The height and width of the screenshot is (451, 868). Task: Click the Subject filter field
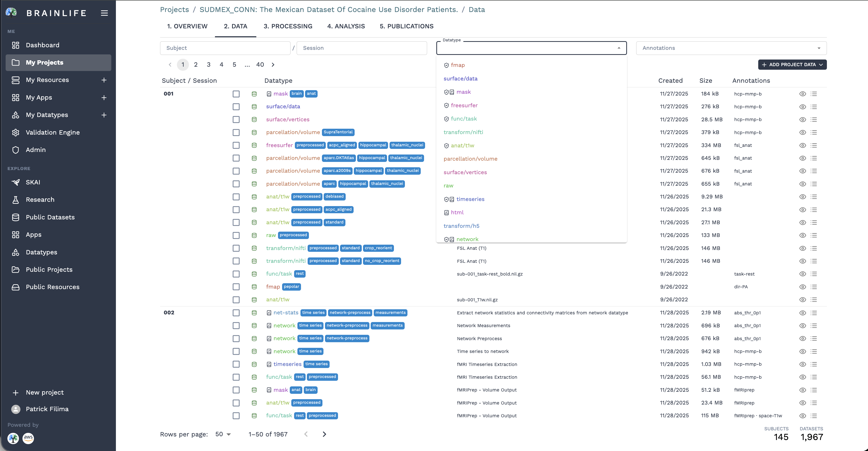225,48
